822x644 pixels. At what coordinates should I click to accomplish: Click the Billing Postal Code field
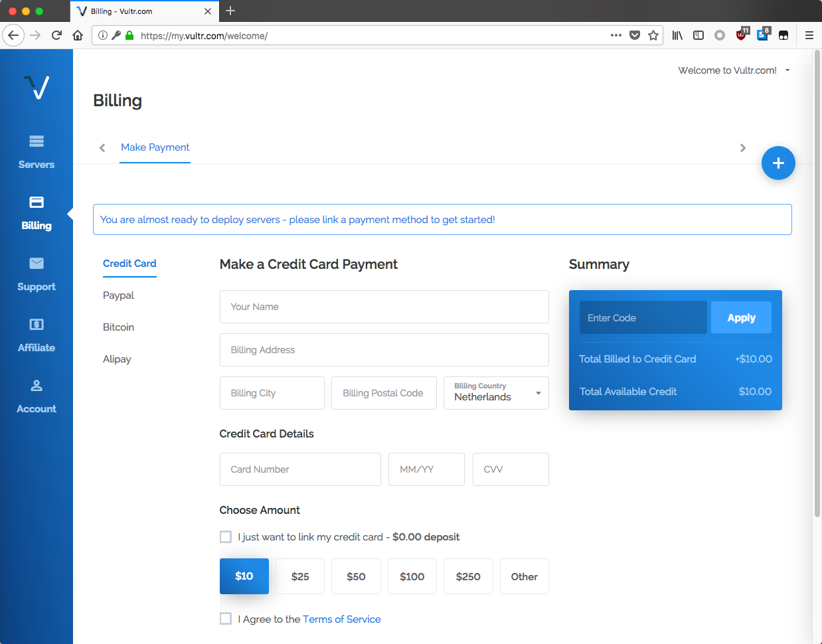[x=384, y=393]
